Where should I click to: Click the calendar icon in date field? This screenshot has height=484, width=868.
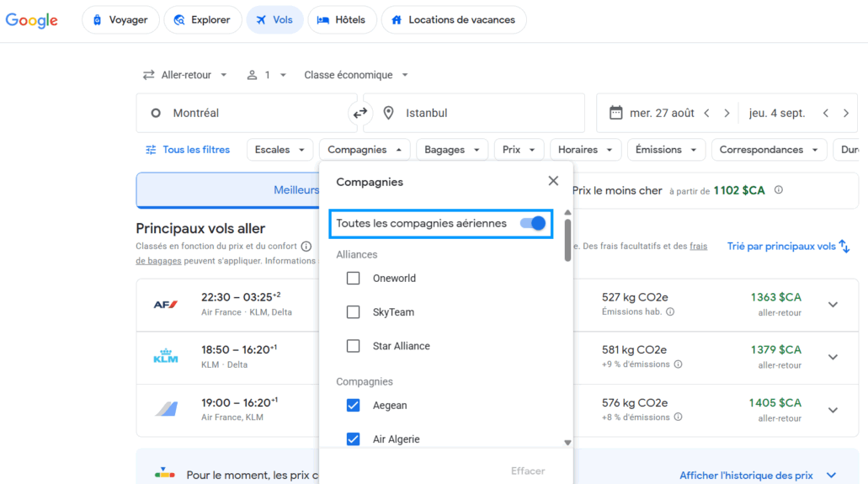coord(615,113)
